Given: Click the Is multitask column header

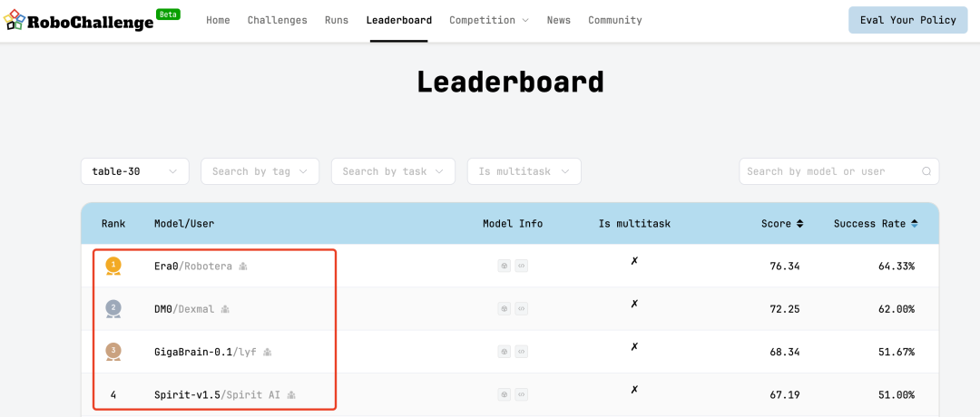Looking at the screenshot, I should click(634, 224).
